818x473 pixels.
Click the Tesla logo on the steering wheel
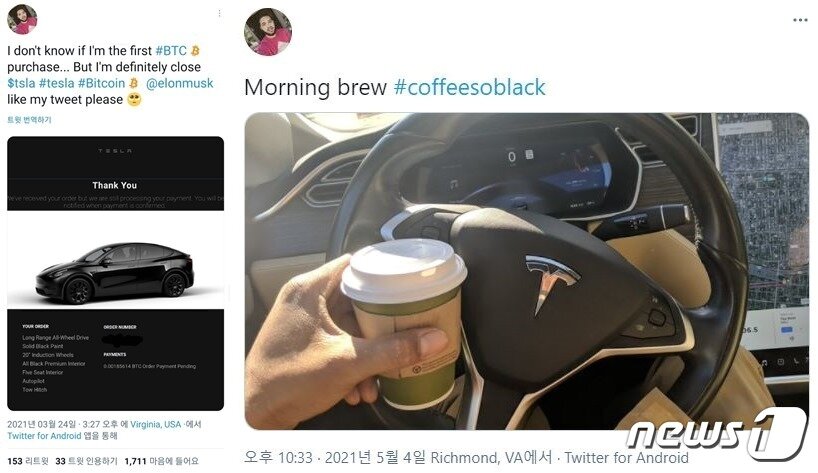(549, 283)
